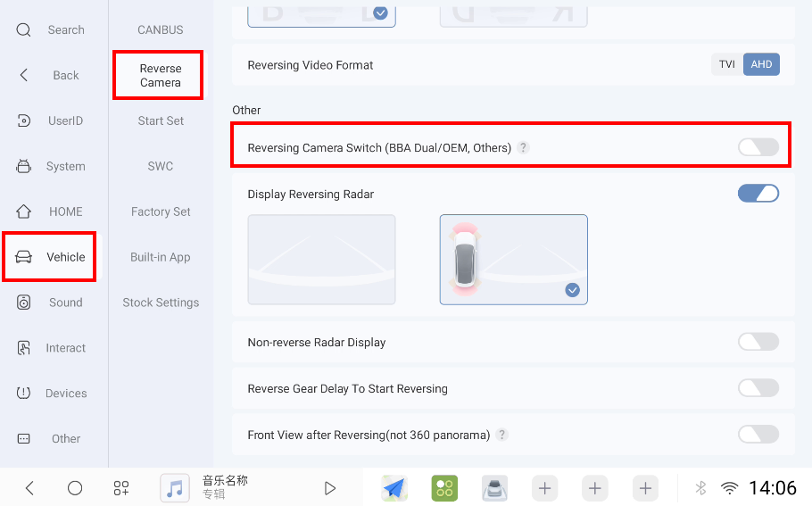
Task: Click the Back chevron icon in sidebar
Action: [x=23, y=75]
